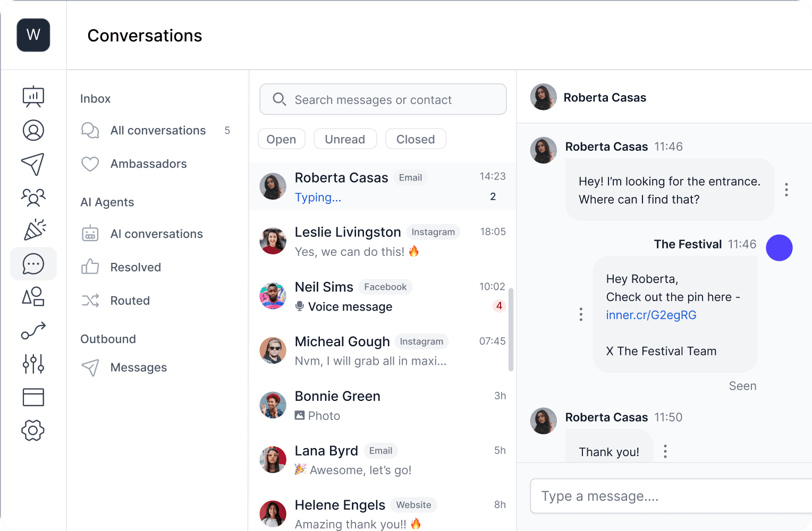
Task: Select All conversations in Inbox
Action: [x=158, y=131]
